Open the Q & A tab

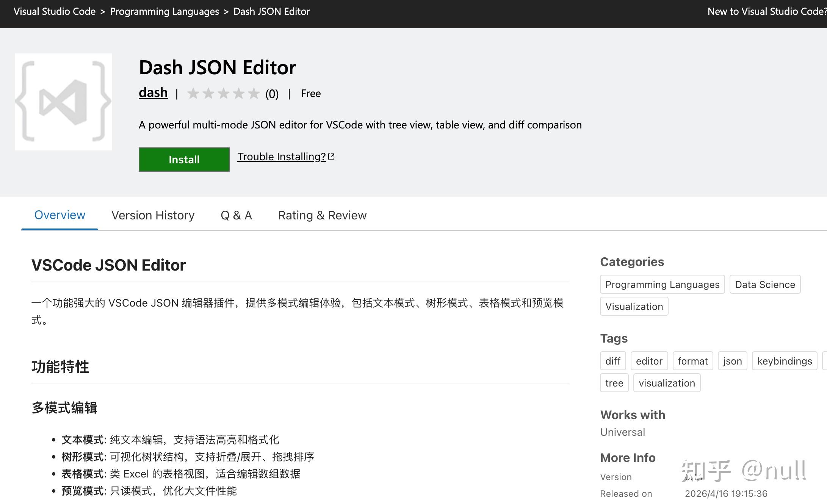coord(237,215)
